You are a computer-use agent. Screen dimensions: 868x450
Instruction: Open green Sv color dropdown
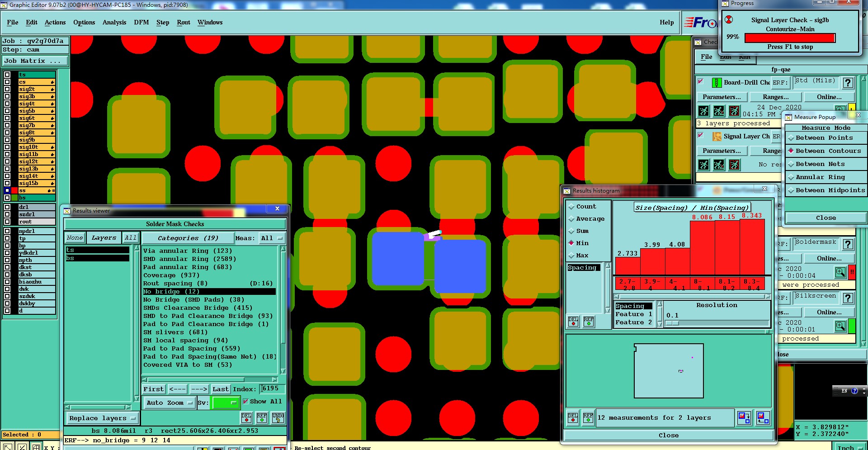(226, 403)
